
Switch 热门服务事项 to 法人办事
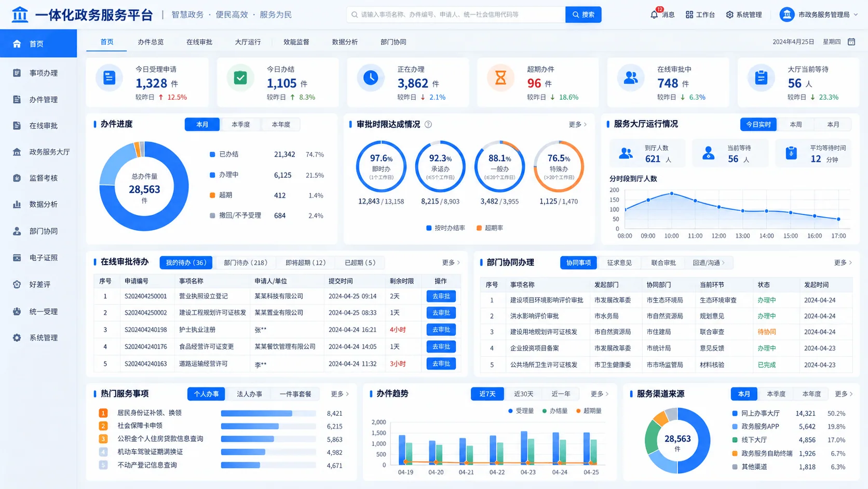click(249, 394)
